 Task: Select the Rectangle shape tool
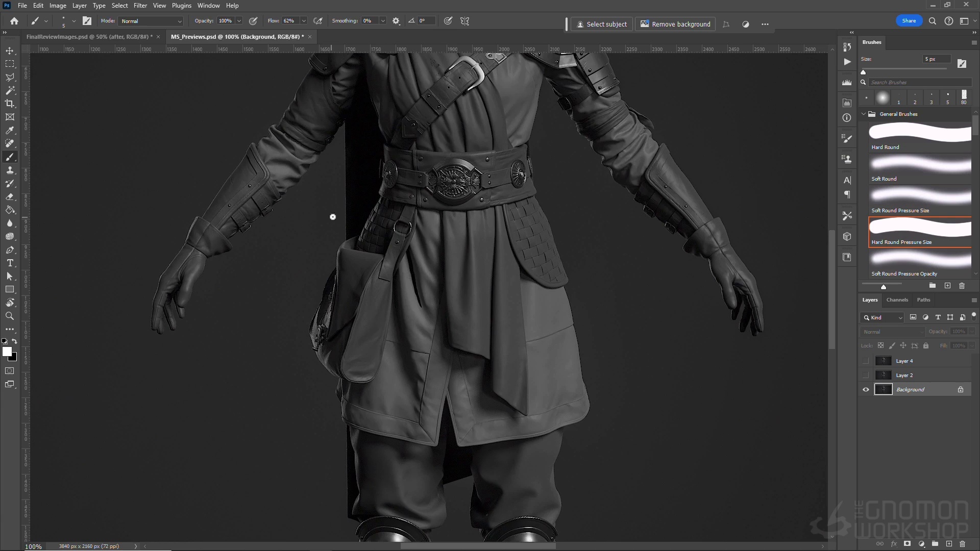pyautogui.click(x=10, y=289)
